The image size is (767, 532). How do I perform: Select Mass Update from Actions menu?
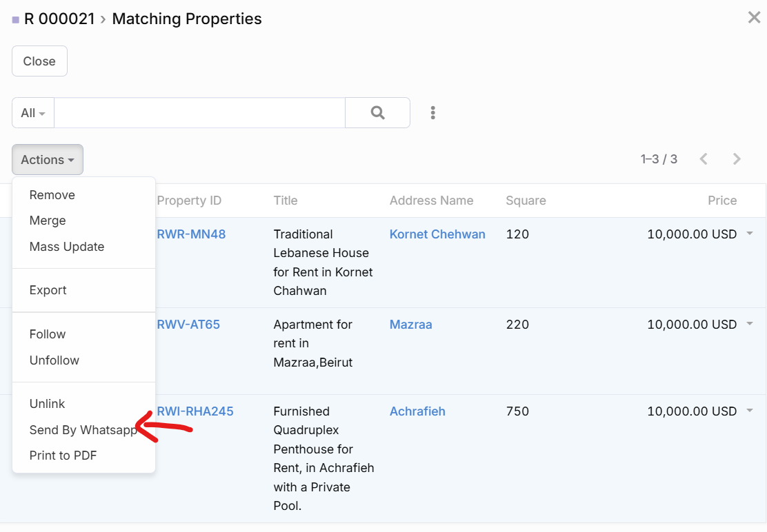(67, 247)
